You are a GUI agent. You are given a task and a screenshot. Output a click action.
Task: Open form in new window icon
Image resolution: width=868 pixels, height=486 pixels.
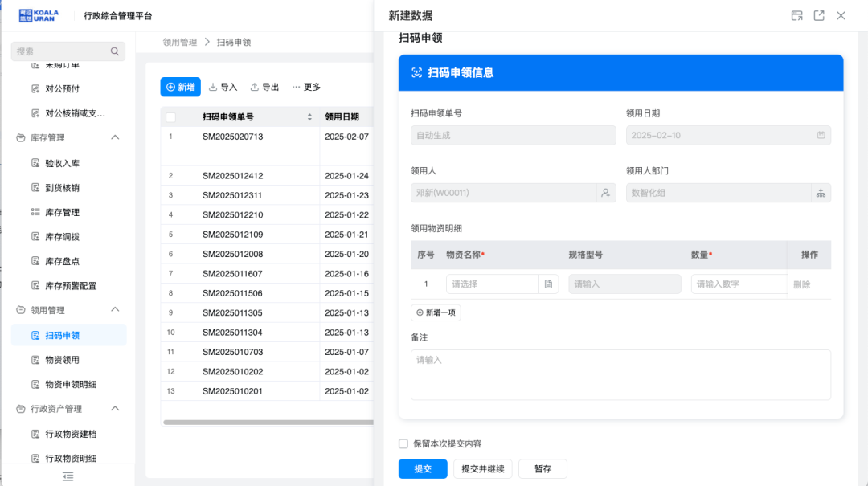click(819, 15)
